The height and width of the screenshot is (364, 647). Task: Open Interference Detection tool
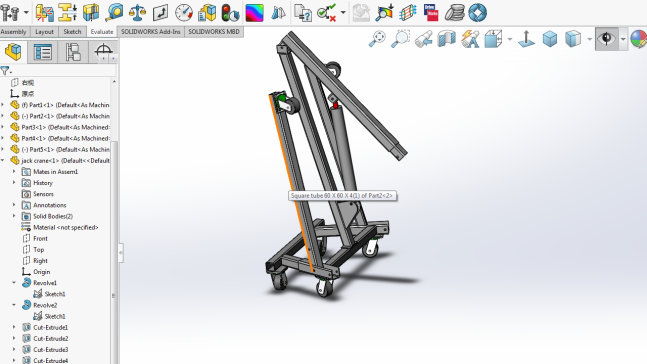click(x=44, y=12)
